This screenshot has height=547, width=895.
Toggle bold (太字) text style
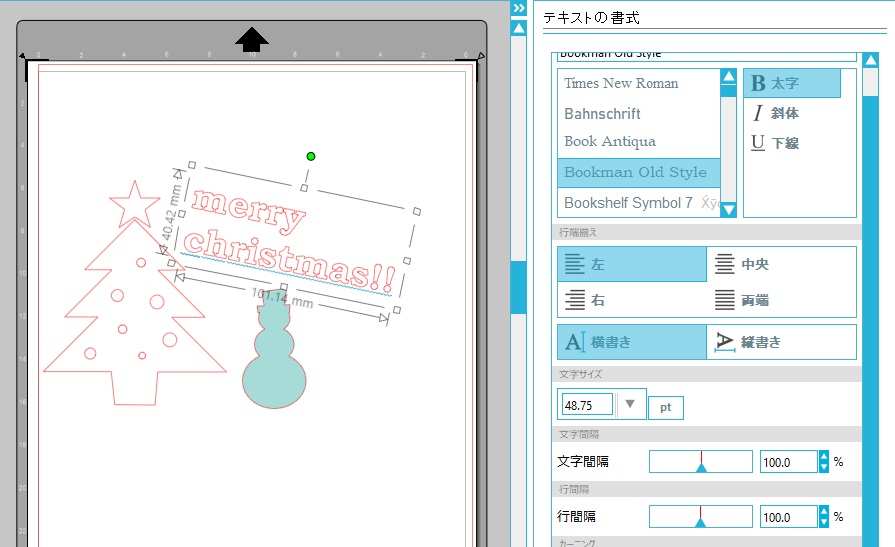(x=791, y=84)
